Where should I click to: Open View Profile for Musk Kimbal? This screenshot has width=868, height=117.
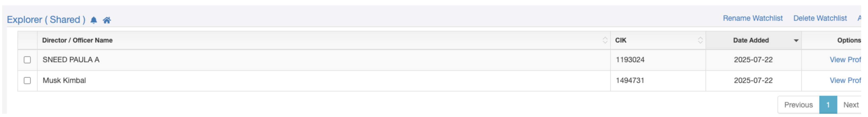845,81
